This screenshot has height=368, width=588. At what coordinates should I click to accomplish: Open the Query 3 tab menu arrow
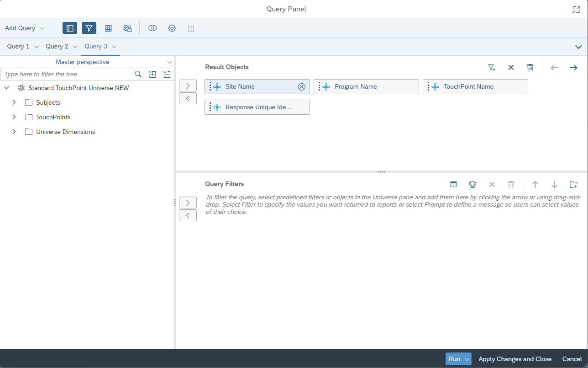tap(114, 47)
